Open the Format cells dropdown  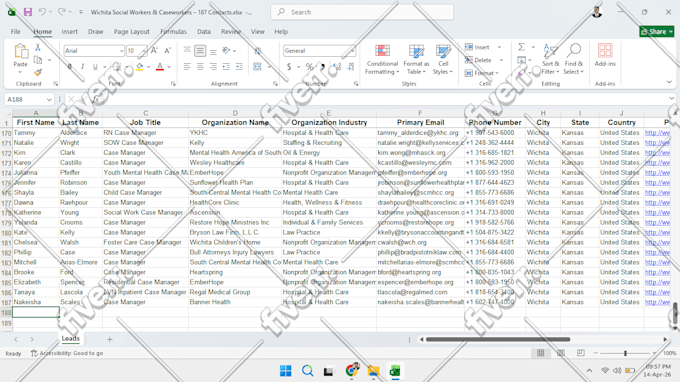tap(482, 73)
